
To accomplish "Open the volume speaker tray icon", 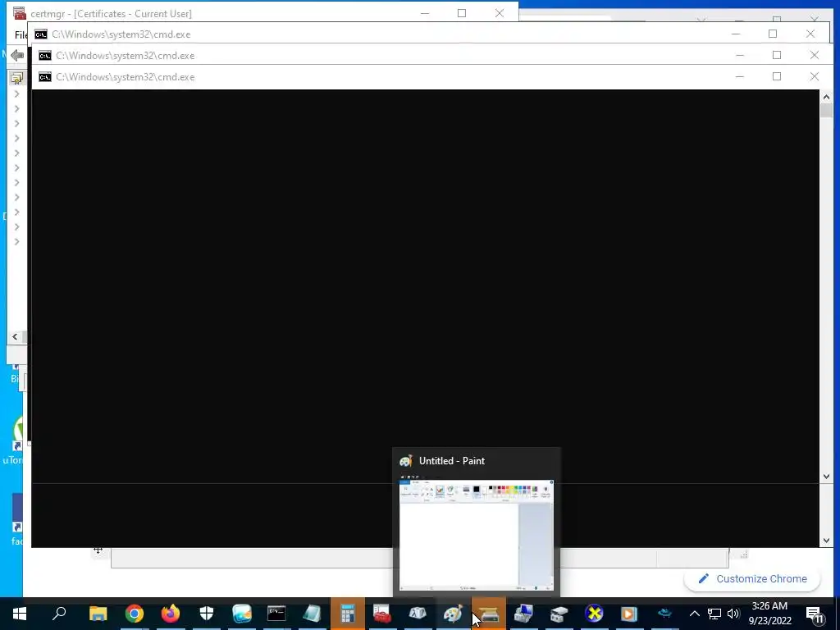I will 733,614.
